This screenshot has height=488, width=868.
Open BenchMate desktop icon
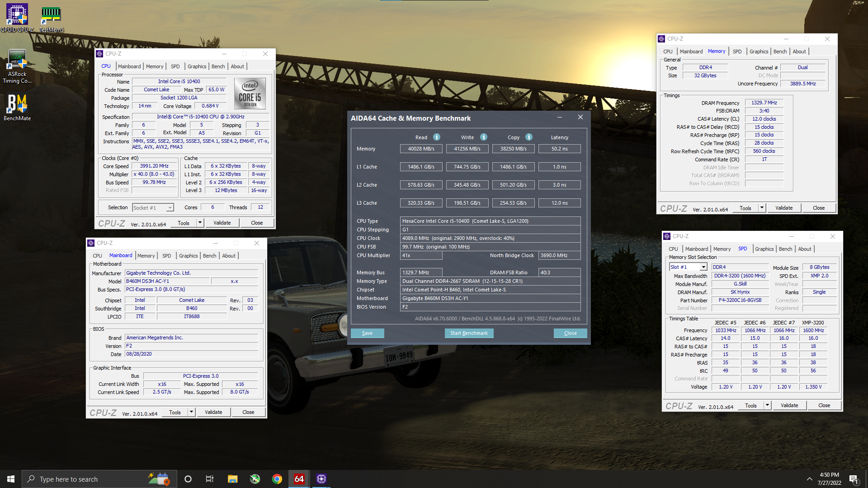tap(17, 108)
